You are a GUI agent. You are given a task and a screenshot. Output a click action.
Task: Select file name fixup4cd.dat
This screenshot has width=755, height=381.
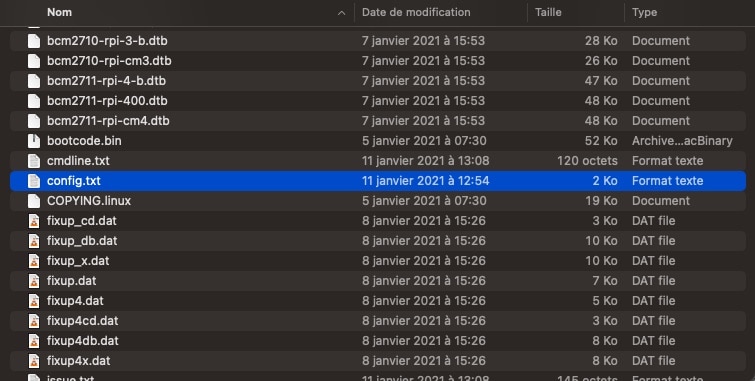click(83, 321)
